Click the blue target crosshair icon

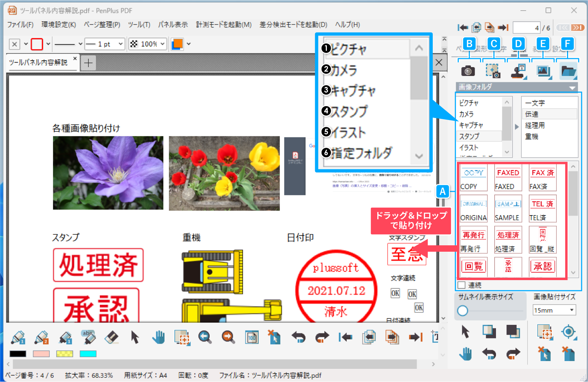[x=568, y=332]
